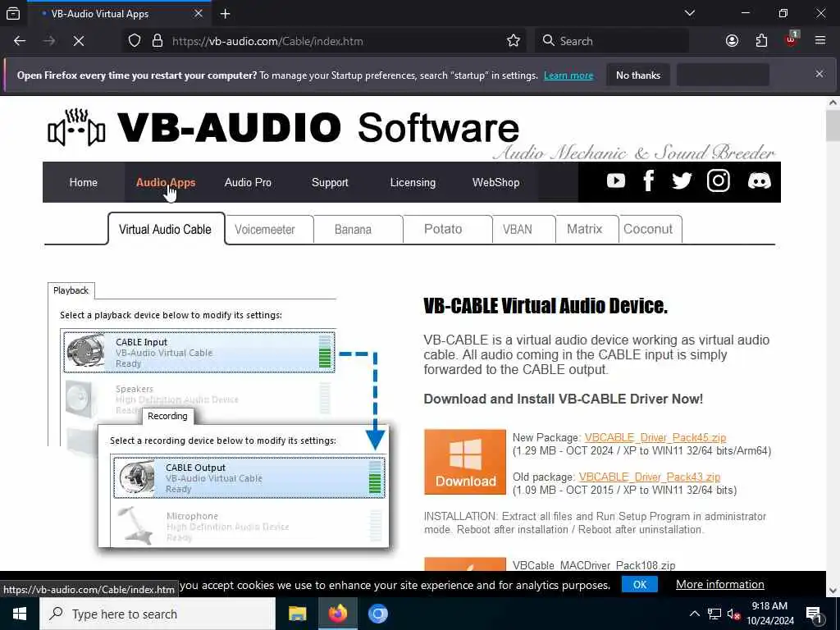Open the VB-Audio YouTube channel icon
This screenshot has height=630, width=840.
point(615,181)
